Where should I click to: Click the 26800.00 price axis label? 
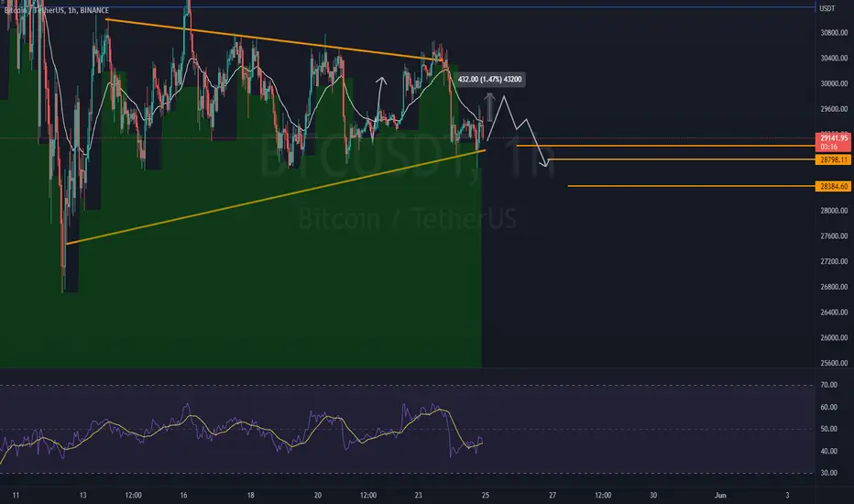(x=834, y=287)
